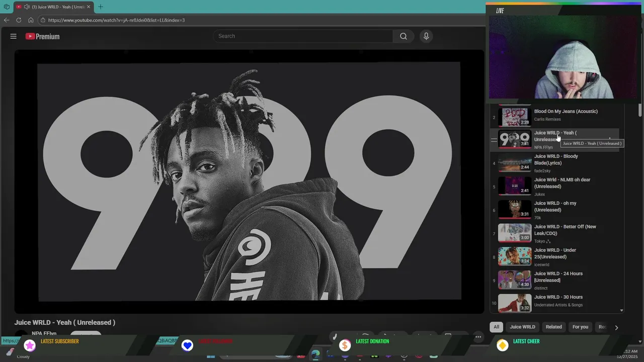
Task: Click the current 999 Yeah playlist thumbnail
Action: 515,139
